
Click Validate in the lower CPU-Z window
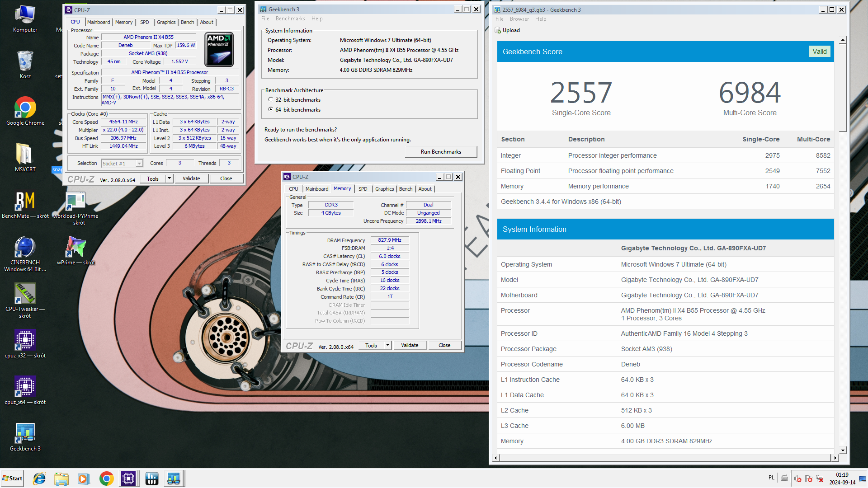coord(410,345)
